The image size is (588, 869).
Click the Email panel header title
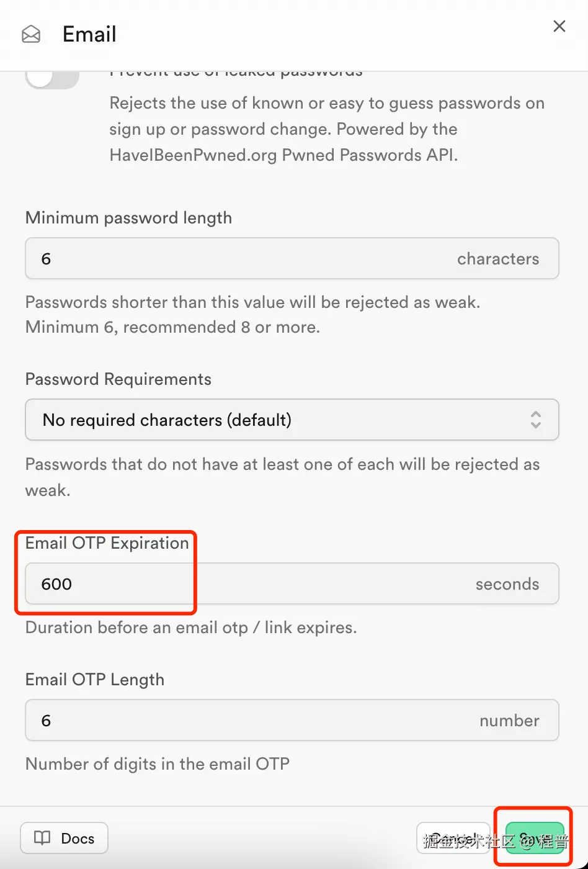89,34
